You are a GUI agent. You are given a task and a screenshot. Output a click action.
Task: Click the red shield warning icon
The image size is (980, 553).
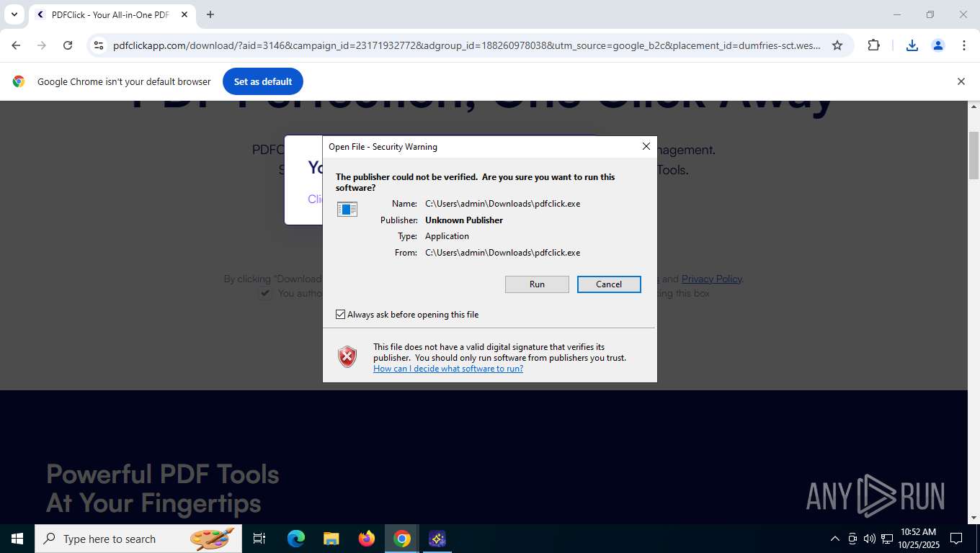coord(347,356)
